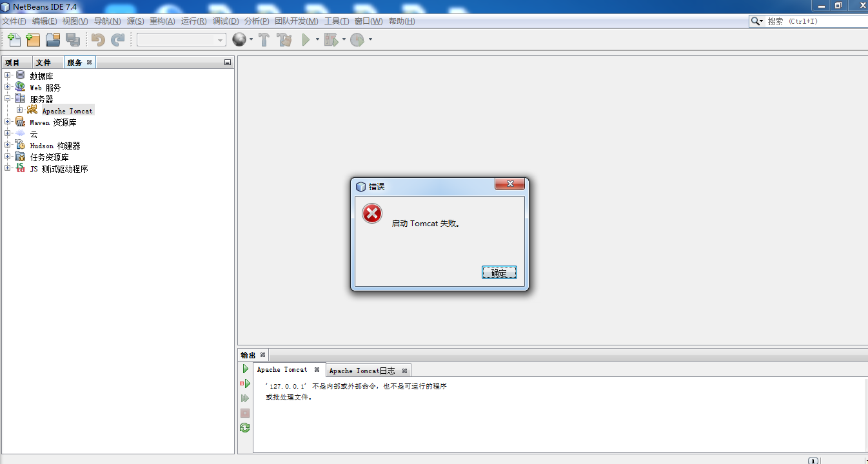Click the Redo arrow icon
Viewport: 868px width, 464px height.
coord(117,40)
